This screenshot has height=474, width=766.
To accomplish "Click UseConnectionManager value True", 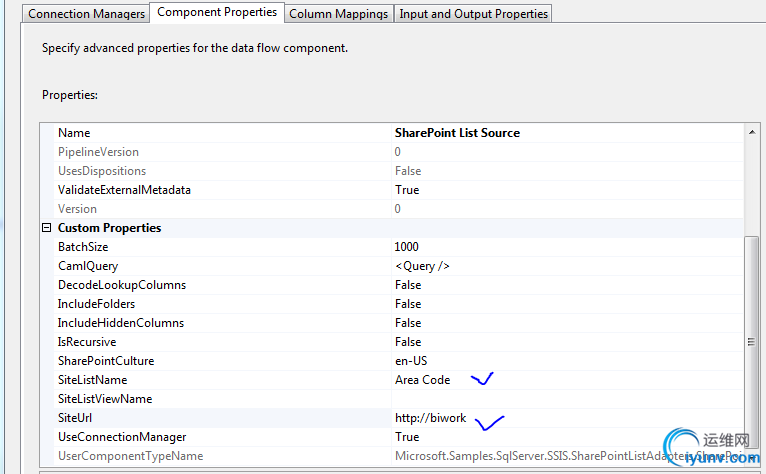I will point(407,437).
